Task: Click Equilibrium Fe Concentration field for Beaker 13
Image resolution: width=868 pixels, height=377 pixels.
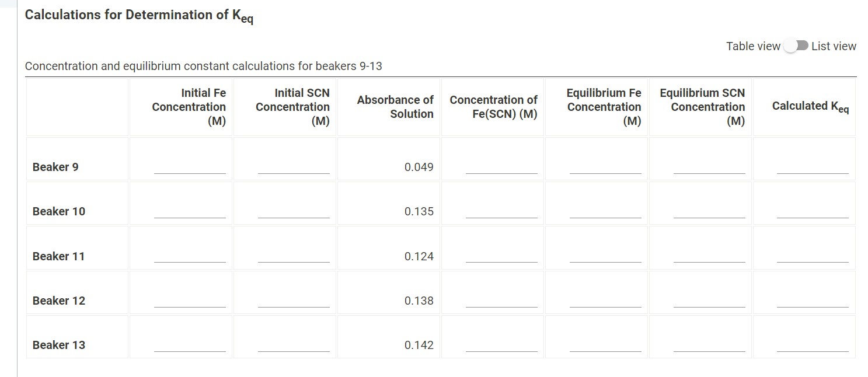Action: tap(604, 349)
